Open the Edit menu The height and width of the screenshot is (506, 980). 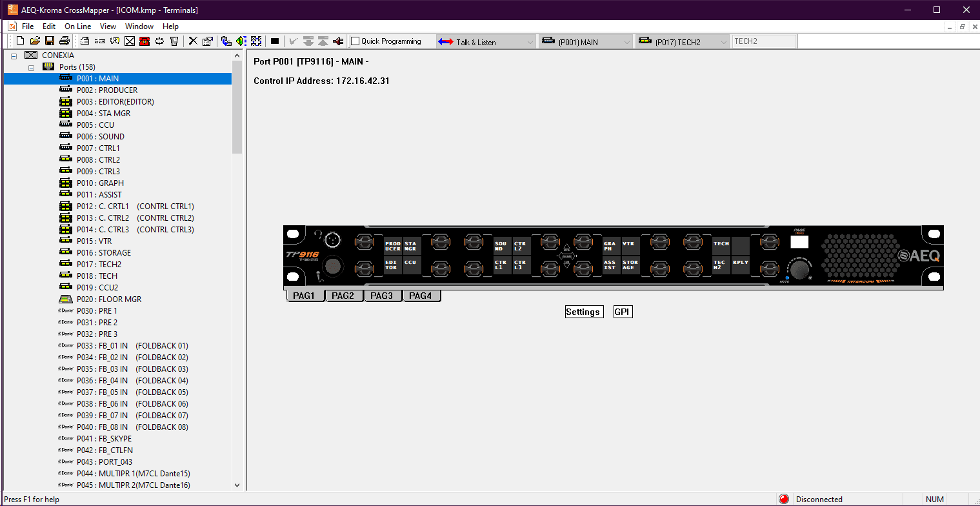coord(49,26)
